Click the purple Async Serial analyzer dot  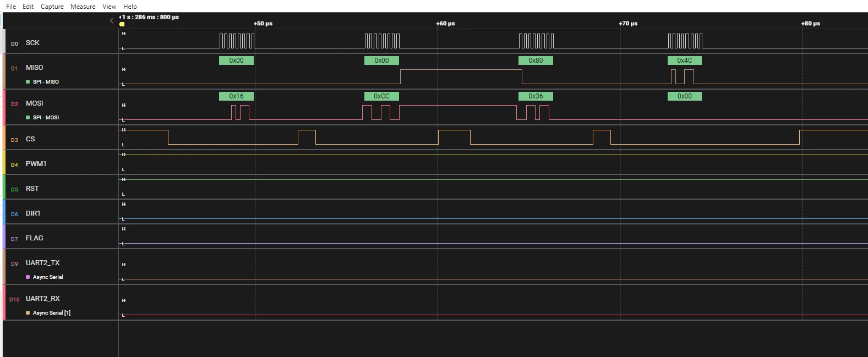point(28,277)
